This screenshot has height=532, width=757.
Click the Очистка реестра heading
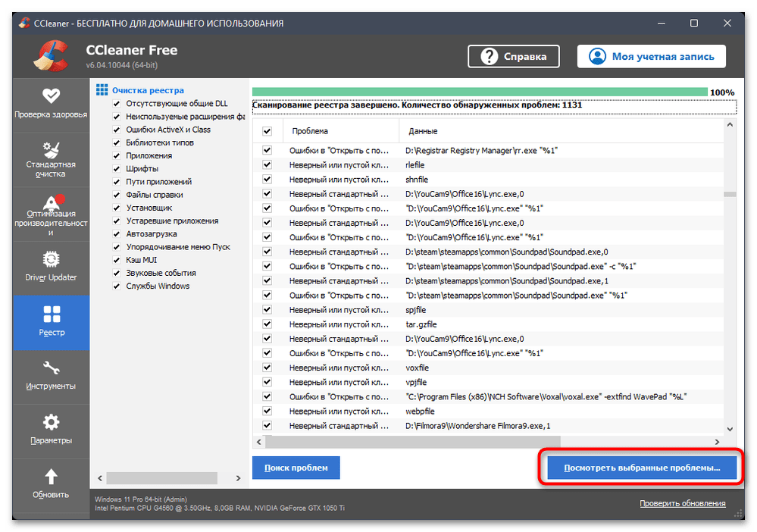tap(148, 90)
